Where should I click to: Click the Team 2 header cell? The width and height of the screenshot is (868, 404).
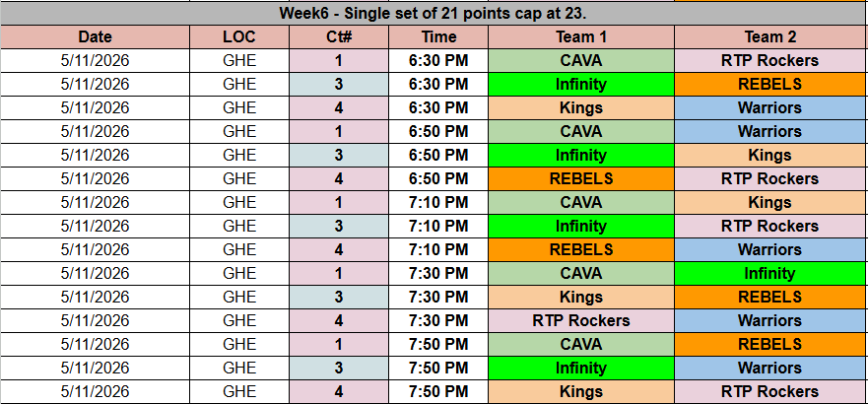pos(770,36)
